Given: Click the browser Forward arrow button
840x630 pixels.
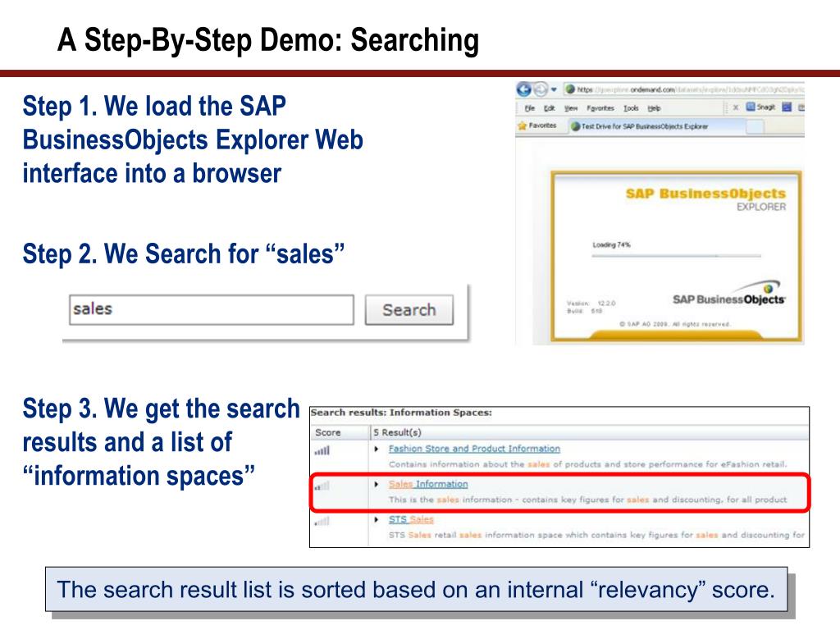Looking at the screenshot, I should point(541,89).
